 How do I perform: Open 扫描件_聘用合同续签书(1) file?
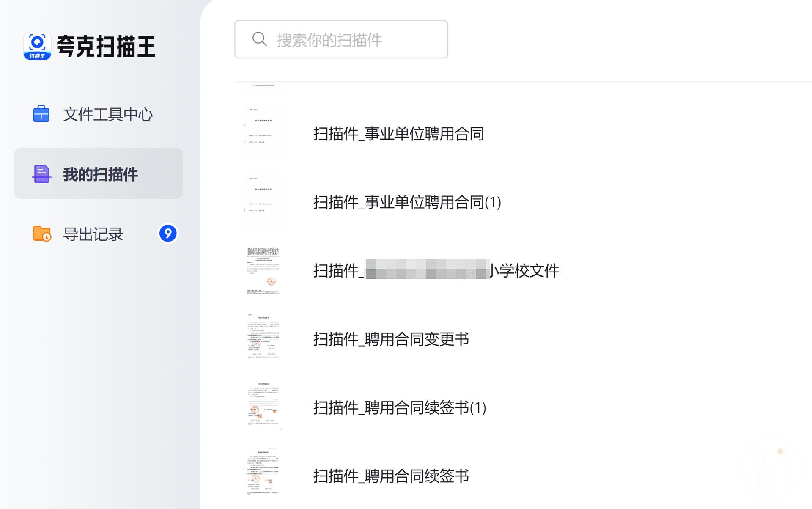pyautogui.click(x=400, y=408)
